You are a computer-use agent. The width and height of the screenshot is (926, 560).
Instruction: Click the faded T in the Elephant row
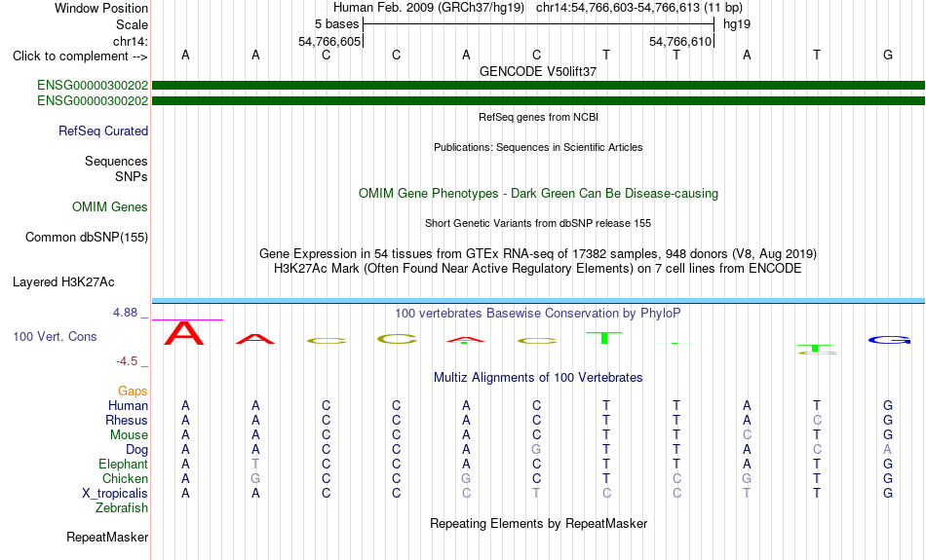tap(255, 465)
